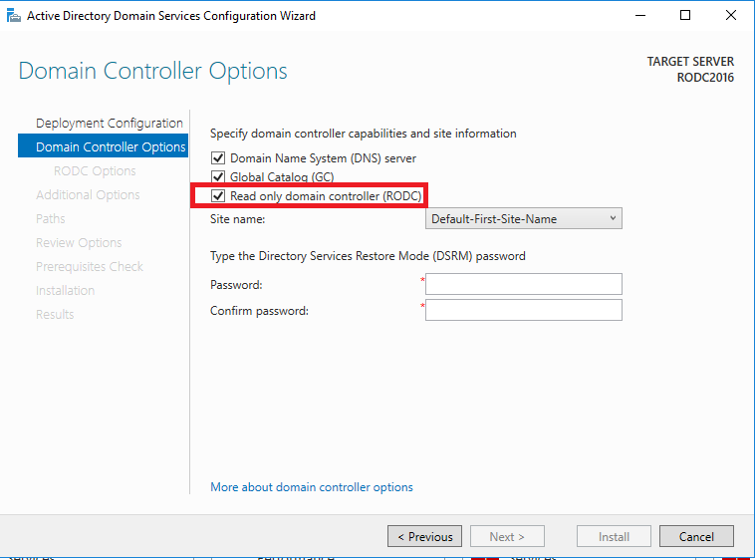Select Deployment Configuration step
The height and width of the screenshot is (560, 755).
tap(110, 124)
